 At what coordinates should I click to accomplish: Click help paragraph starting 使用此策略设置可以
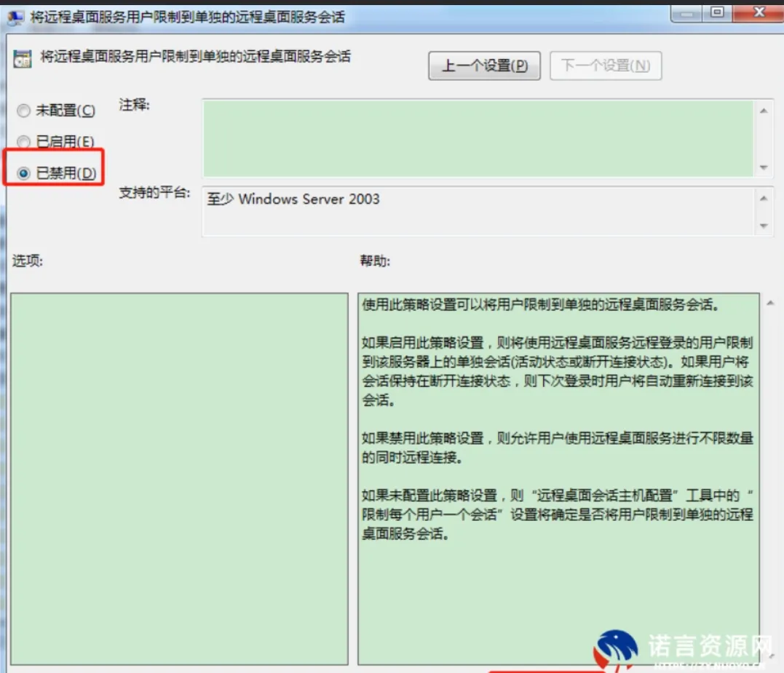[540, 304]
